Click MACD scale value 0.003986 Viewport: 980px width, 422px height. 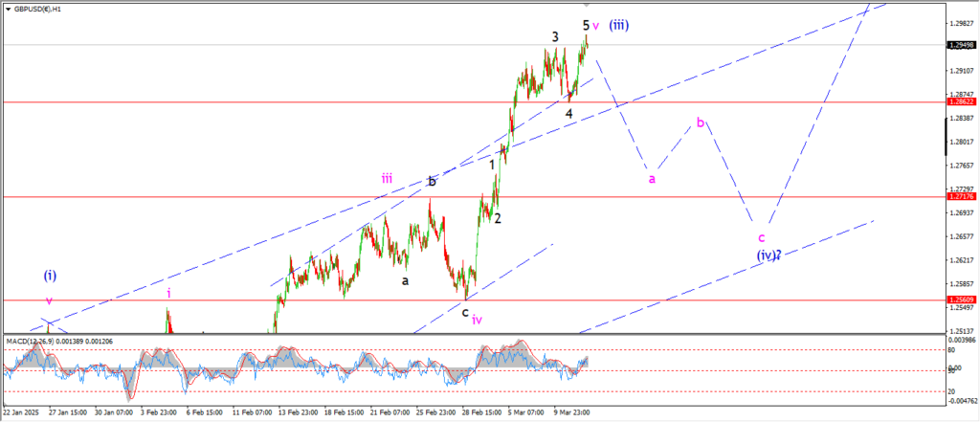pyautogui.click(x=962, y=339)
